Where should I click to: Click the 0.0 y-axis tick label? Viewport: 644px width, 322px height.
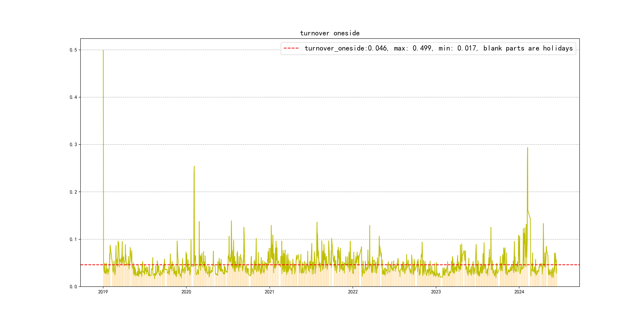point(73,287)
